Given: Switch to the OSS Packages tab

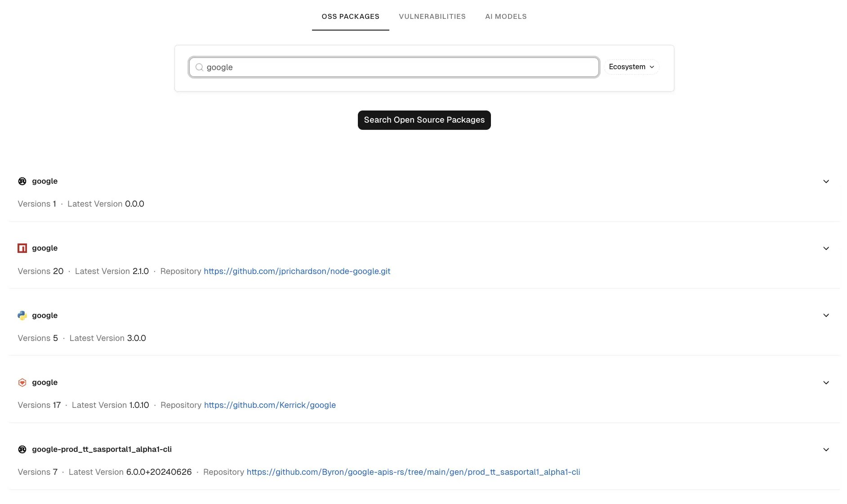Looking at the screenshot, I should tap(350, 17).
